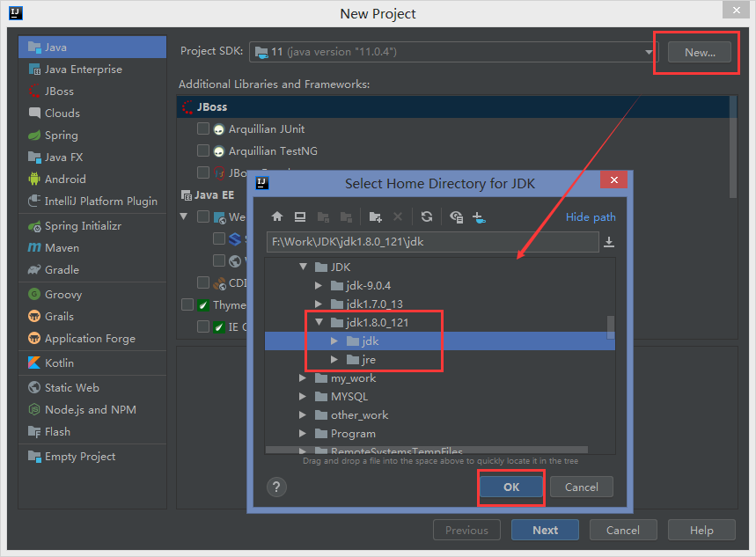This screenshot has width=756, height=557.
Task: Collapse the jdk1.8.0_121 folder
Action: pos(319,321)
